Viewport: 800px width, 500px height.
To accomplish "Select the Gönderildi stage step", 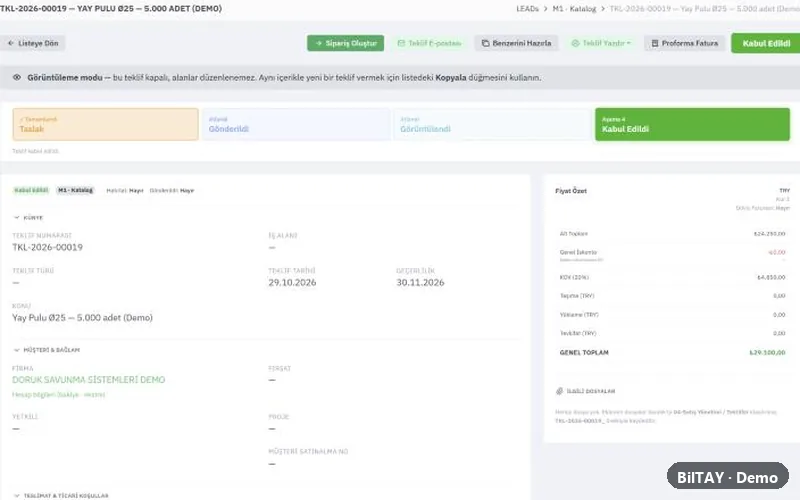I will [x=296, y=124].
